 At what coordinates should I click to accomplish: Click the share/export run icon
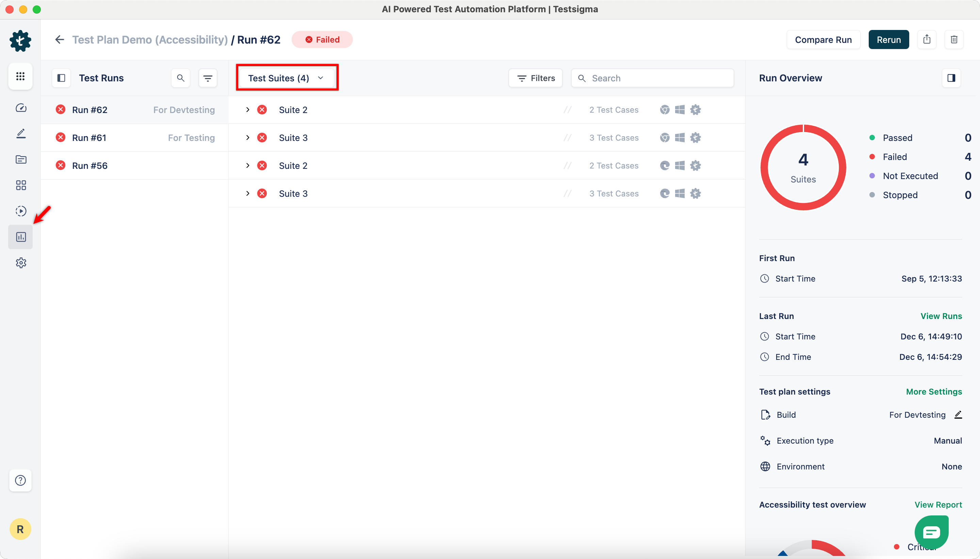click(x=927, y=39)
